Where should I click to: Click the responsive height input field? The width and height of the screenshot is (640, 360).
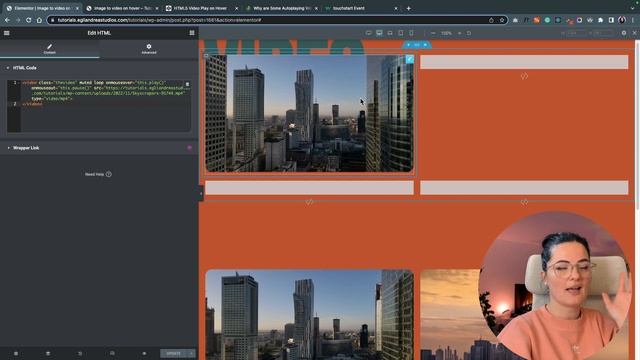coord(604,33)
